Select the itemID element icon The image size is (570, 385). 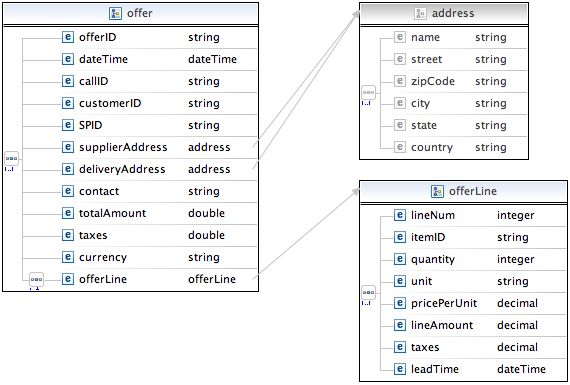pyautogui.click(x=400, y=237)
